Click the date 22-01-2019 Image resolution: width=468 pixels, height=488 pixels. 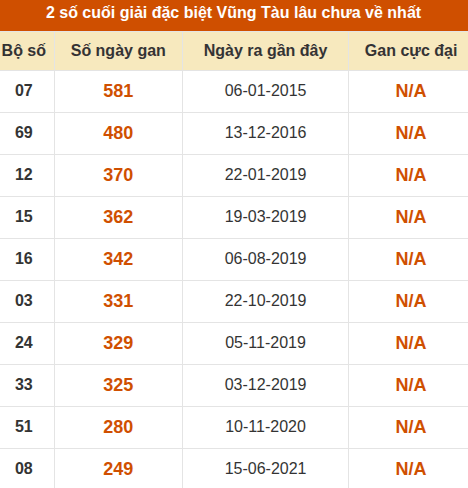(x=265, y=175)
